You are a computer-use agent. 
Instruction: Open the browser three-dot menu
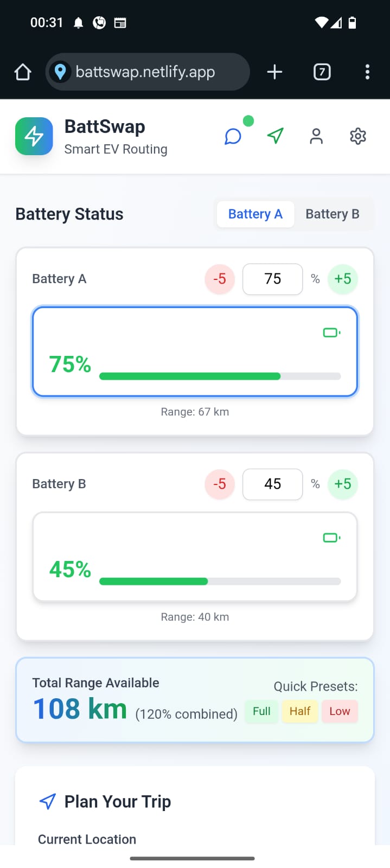click(367, 72)
